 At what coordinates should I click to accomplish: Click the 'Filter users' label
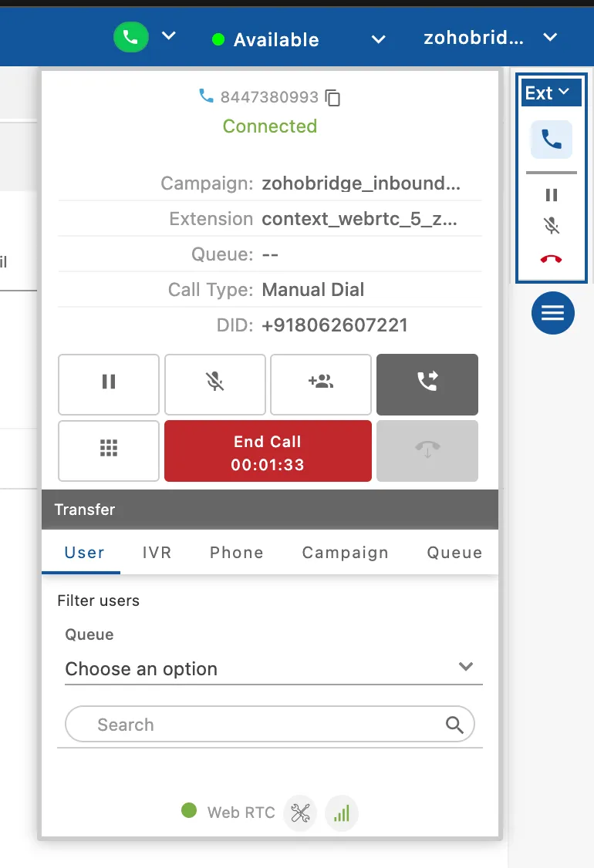coord(98,601)
